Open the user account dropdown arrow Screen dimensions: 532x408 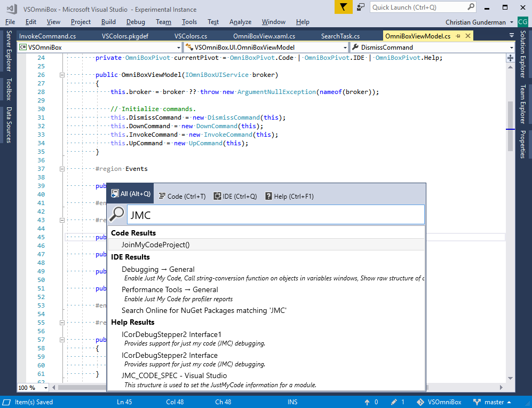point(512,22)
